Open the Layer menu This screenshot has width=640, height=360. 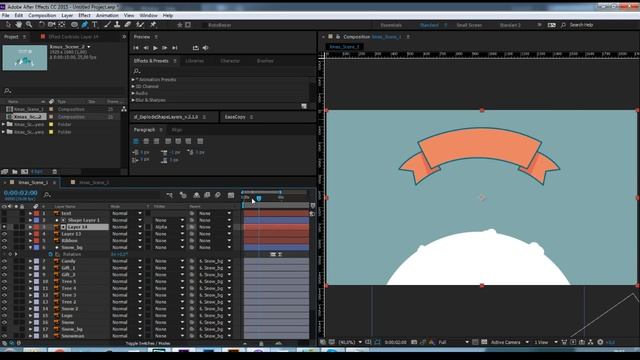coord(67,16)
